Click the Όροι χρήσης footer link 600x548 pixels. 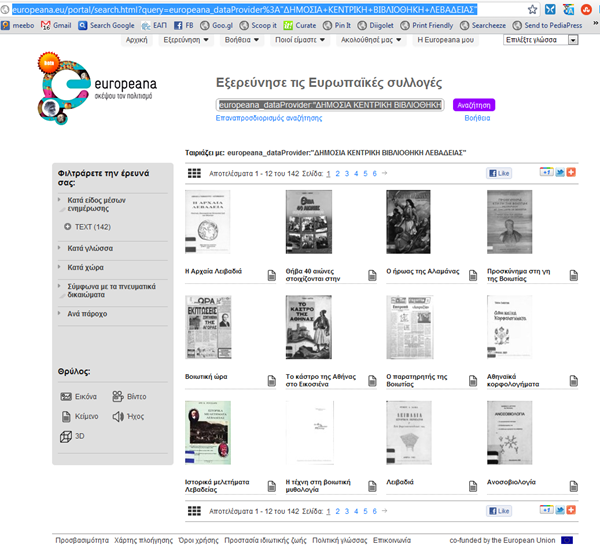pyautogui.click(x=199, y=540)
